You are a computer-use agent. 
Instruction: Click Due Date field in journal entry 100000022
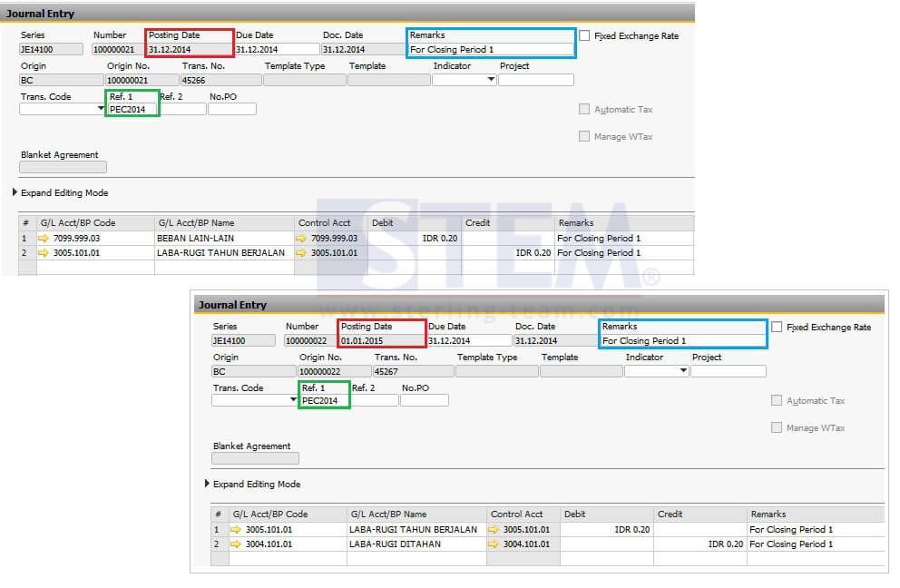[x=469, y=340]
